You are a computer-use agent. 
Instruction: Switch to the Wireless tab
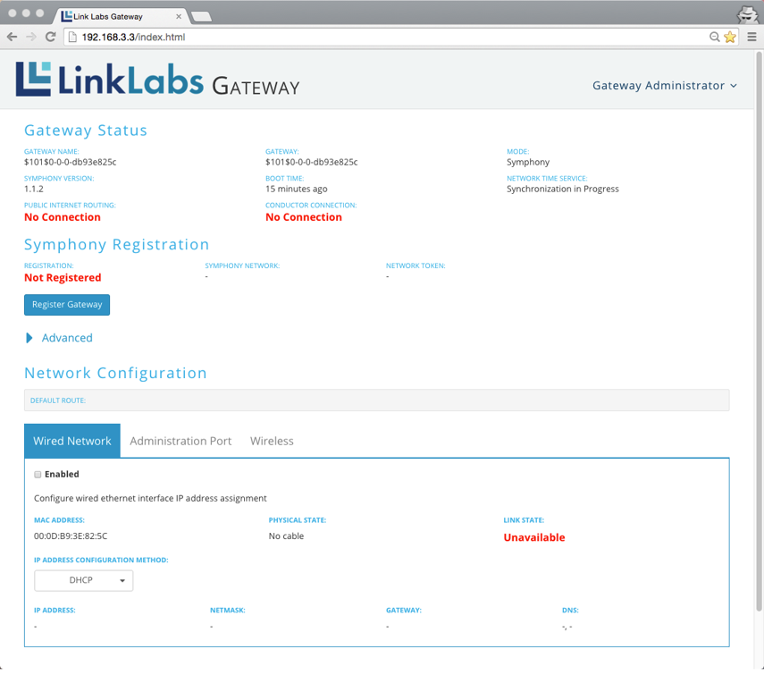pos(272,441)
